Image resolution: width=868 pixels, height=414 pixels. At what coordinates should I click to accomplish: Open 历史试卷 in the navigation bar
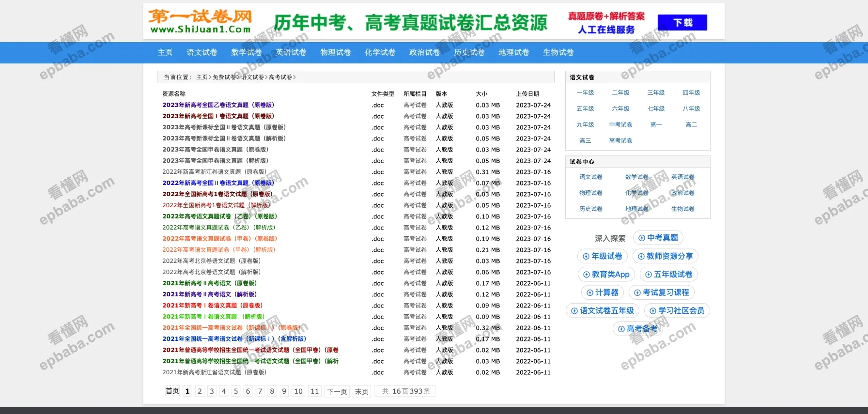pos(469,52)
